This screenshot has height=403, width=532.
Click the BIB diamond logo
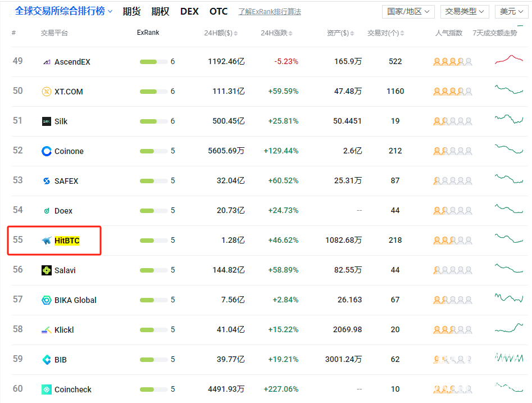coord(47,359)
